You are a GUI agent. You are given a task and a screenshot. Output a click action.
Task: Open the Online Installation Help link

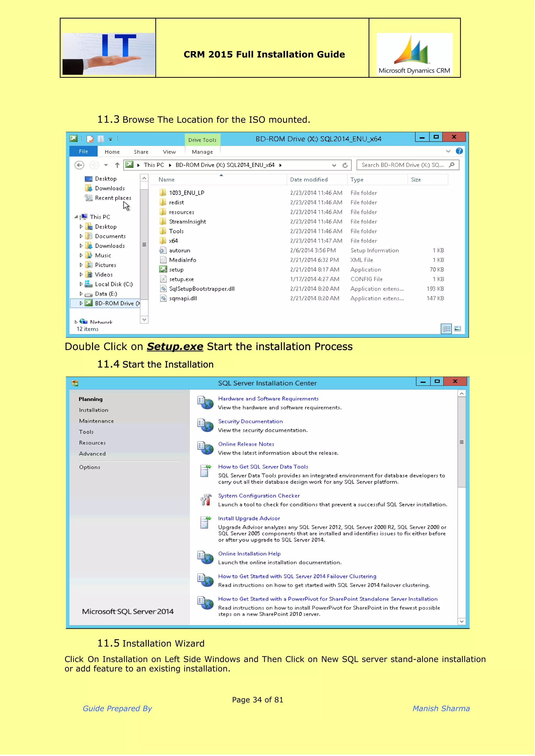click(x=249, y=554)
